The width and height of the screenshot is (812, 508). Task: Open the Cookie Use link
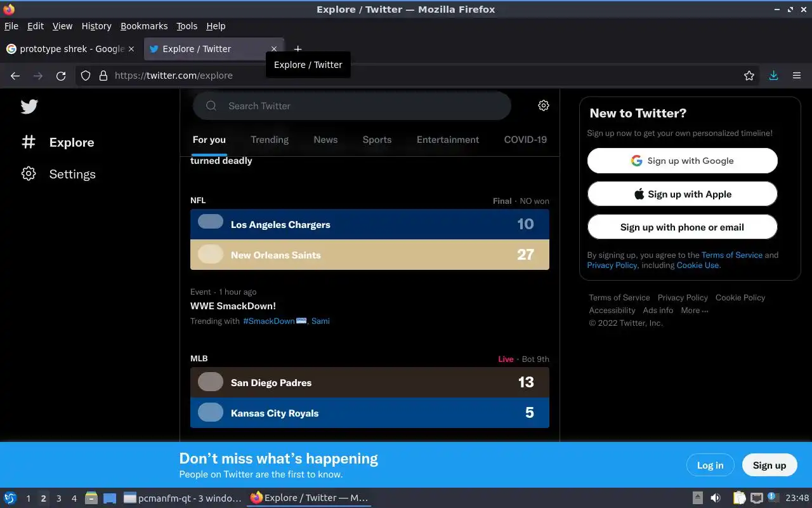[x=698, y=265]
